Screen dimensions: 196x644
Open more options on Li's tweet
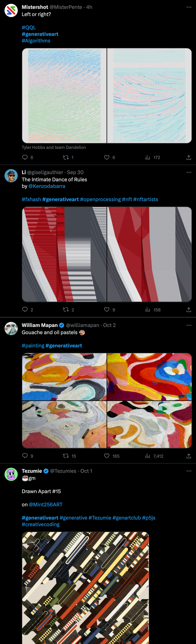coord(189,172)
